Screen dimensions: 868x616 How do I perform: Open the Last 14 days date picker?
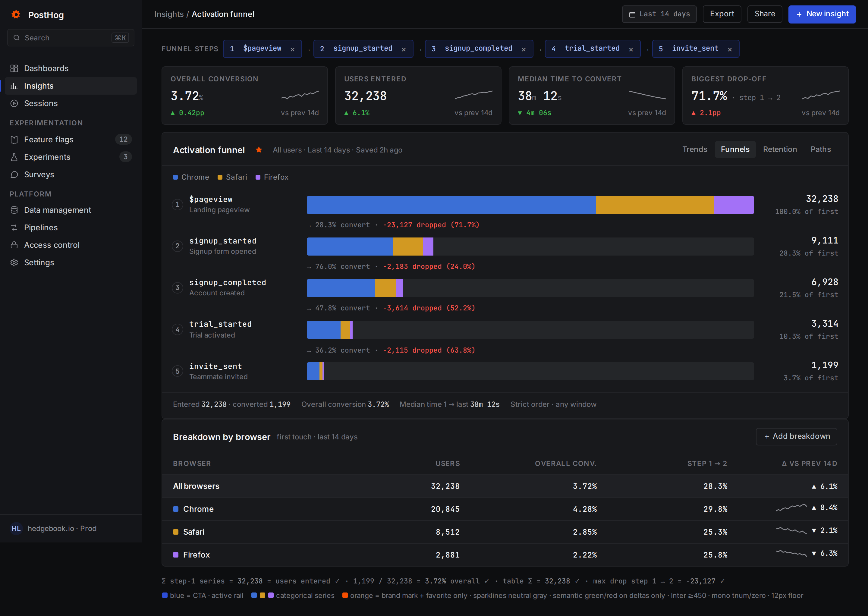click(659, 14)
